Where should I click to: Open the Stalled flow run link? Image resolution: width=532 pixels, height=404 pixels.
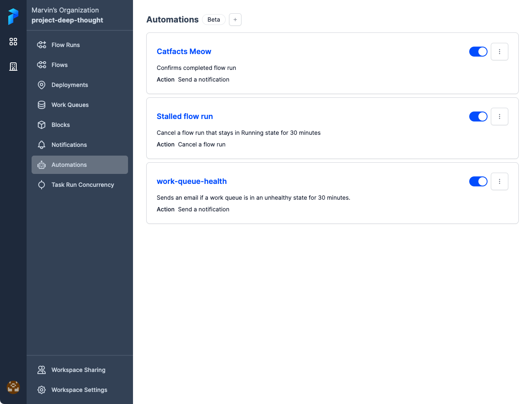(x=185, y=116)
